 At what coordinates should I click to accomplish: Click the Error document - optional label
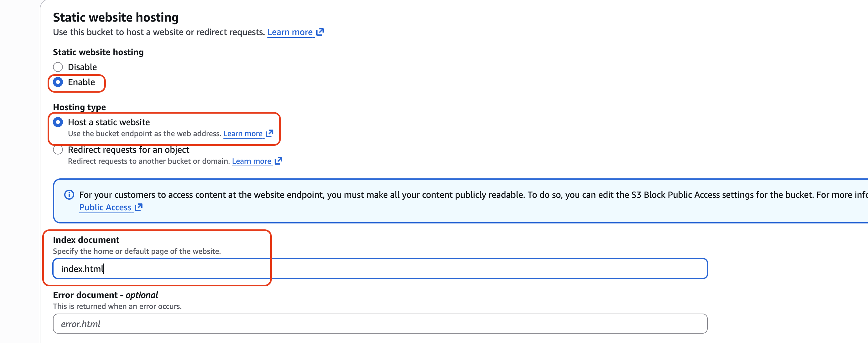click(x=105, y=295)
